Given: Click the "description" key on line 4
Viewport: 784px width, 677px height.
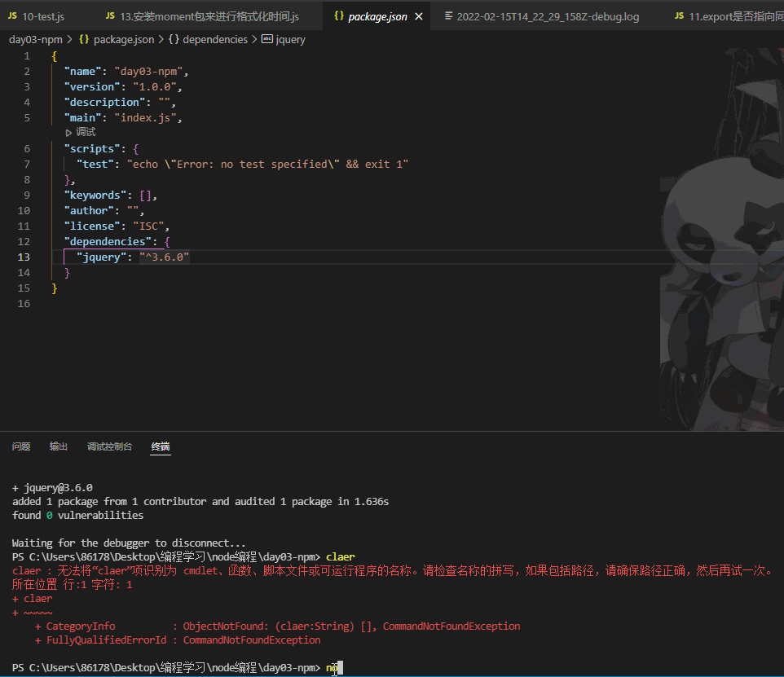Looking at the screenshot, I should 104,103.
